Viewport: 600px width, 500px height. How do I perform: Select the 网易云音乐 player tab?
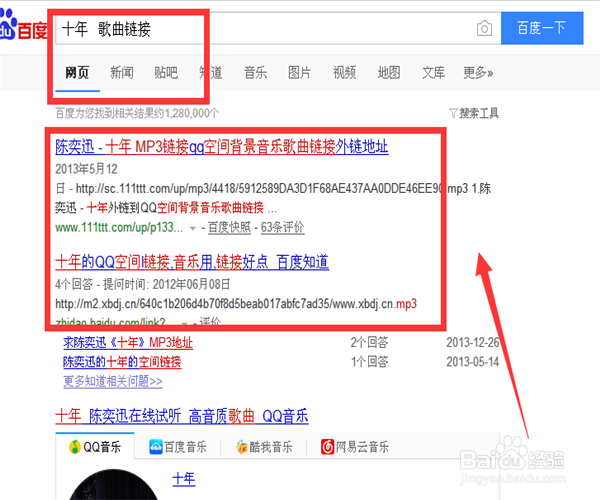(355, 446)
